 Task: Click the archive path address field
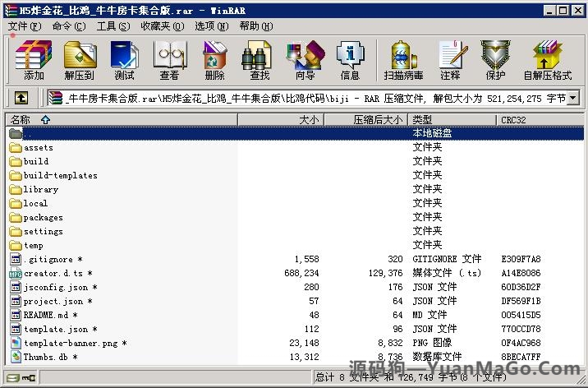click(x=307, y=99)
